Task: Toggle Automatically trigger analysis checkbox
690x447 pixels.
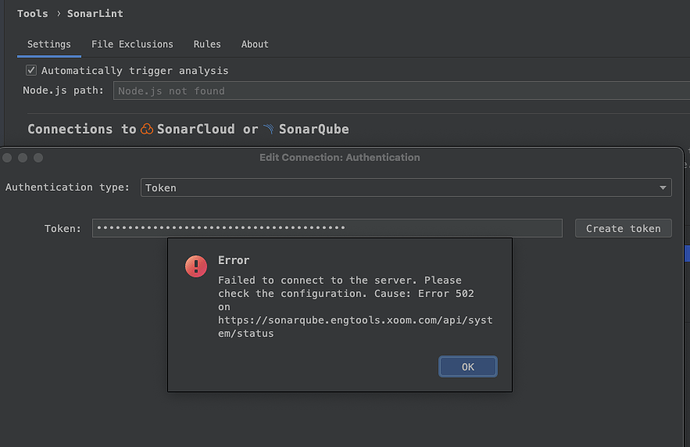Action: (x=32, y=71)
